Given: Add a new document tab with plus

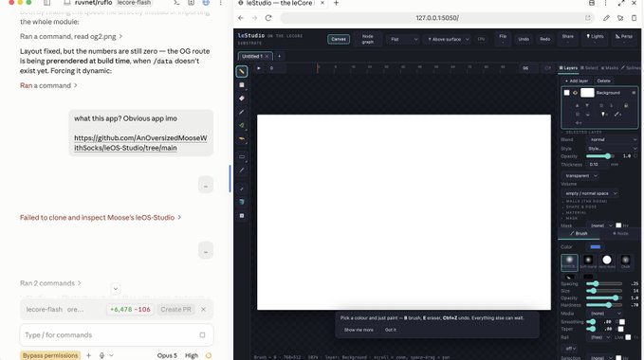Looking at the screenshot, I should (x=279, y=56).
